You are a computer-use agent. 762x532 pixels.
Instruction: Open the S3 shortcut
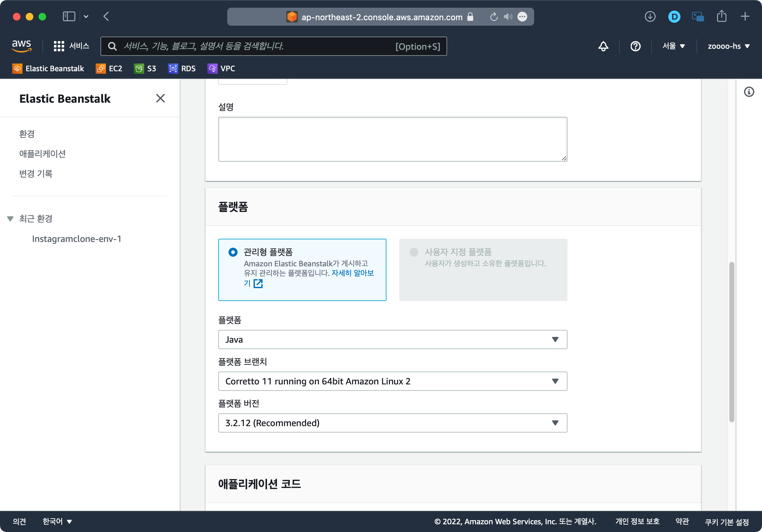pos(145,68)
